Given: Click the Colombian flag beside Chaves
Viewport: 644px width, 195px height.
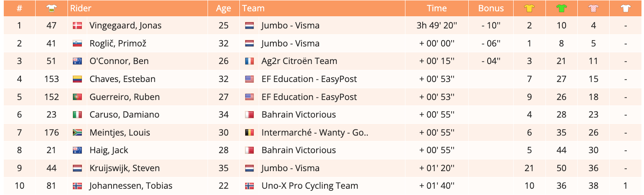Looking at the screenshot, I should [77, 80].
